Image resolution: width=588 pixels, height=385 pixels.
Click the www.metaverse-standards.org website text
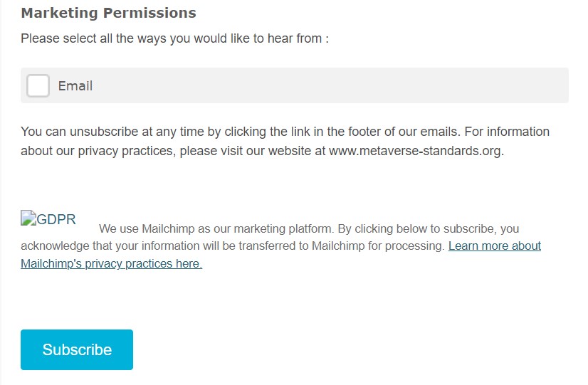click(416, 151)
